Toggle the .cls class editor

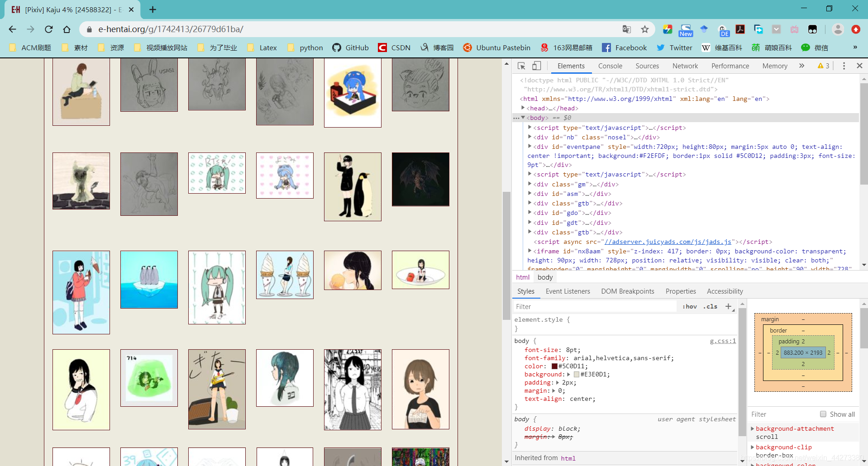[710, 306]
